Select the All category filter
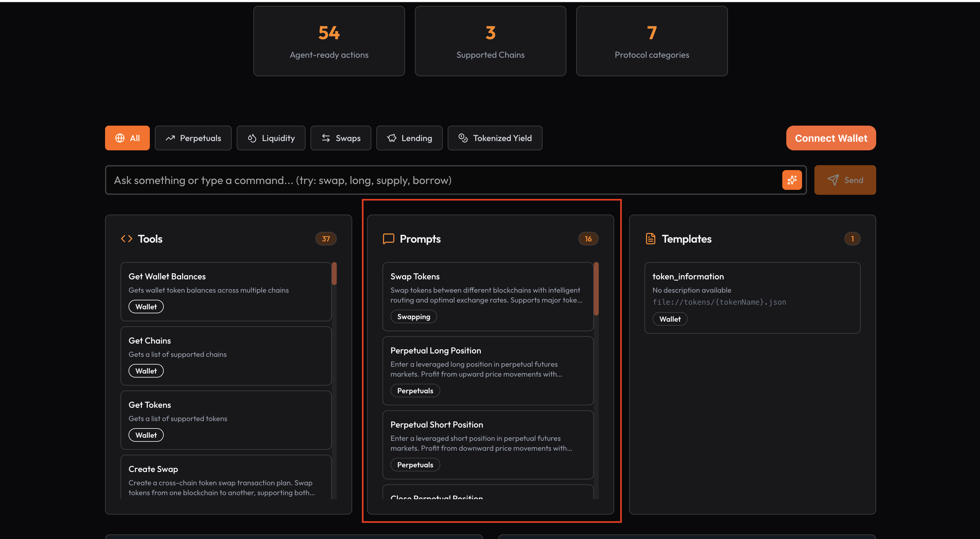This screenshot has height=539, width=980. point(128,138)
